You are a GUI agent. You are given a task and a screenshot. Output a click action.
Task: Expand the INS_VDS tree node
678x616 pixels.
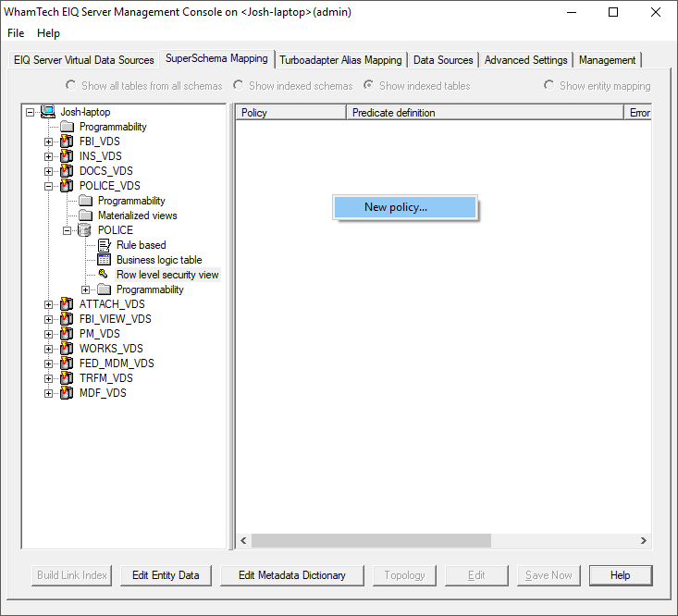(x=49, y=156)
